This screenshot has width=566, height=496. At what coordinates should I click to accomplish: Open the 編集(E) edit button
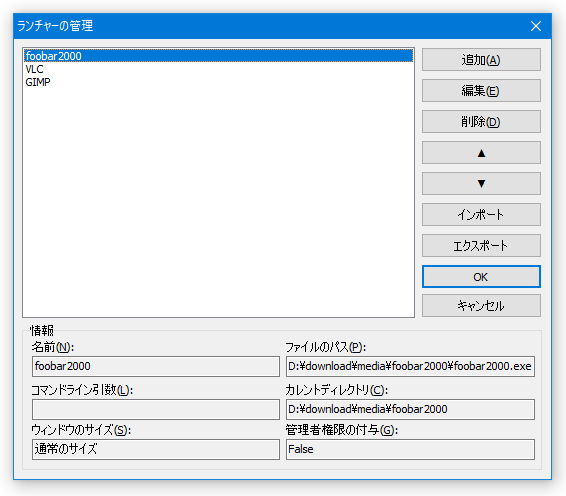coord(481,91)
